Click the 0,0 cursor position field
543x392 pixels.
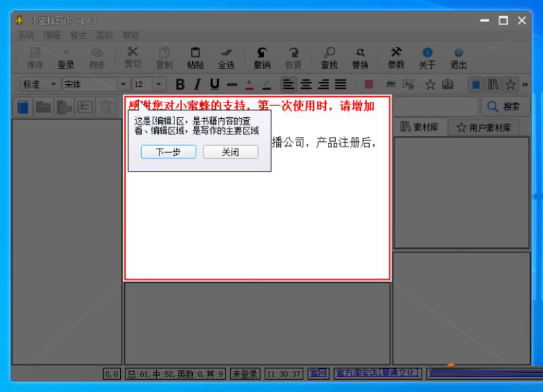(x=111, y=374)
